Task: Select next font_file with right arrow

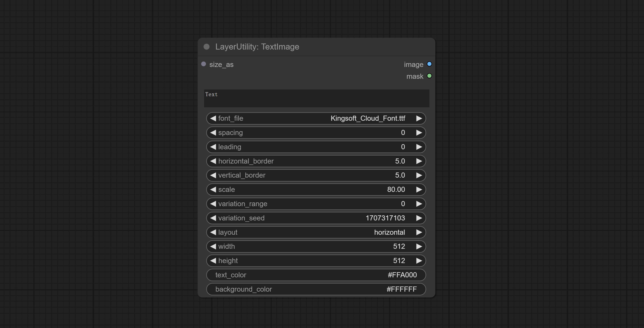Action: coord(419,118)
